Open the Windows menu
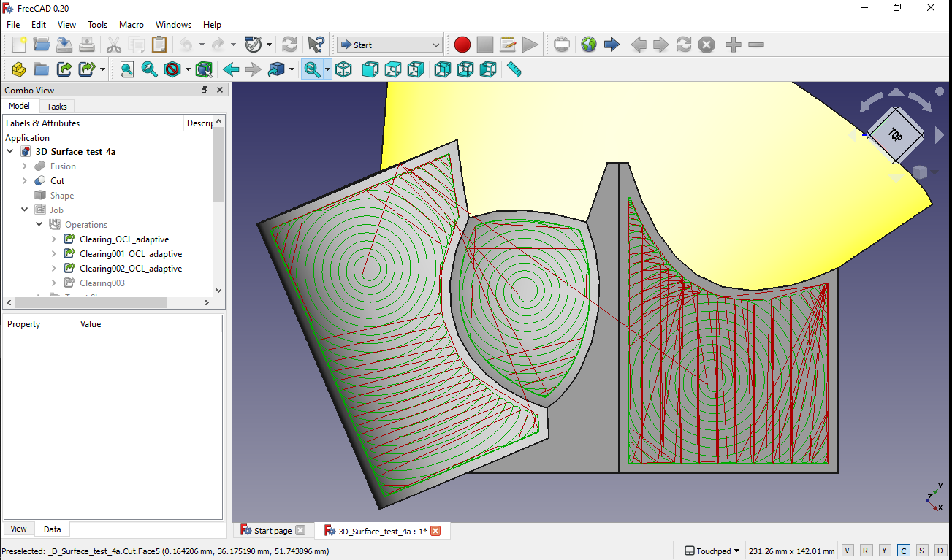 pos(174,24)
